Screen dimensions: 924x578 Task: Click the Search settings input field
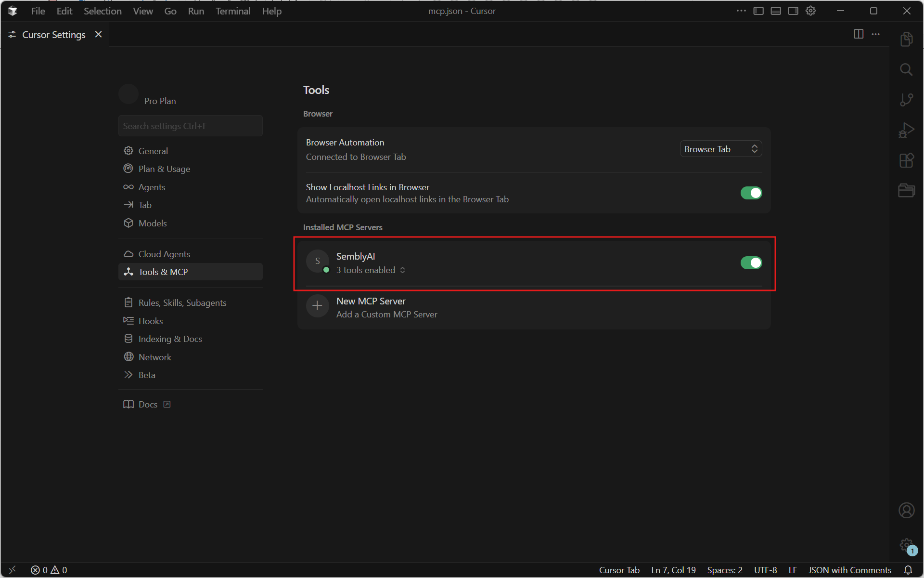point(190,126)
